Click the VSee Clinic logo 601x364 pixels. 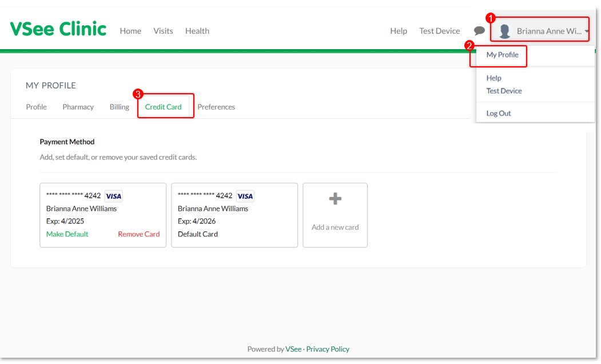tap(58, 29)
